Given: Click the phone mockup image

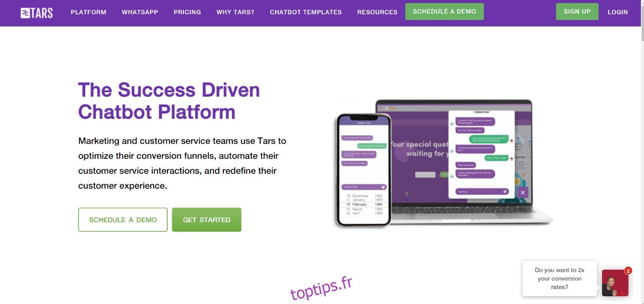Looking at the screenshot, I should pos(363,169).
